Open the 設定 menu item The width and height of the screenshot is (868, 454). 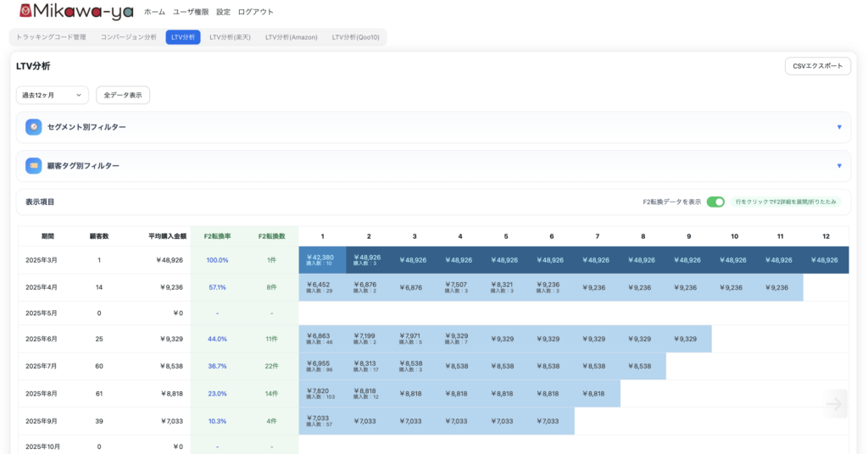click(x=223, y=12)
